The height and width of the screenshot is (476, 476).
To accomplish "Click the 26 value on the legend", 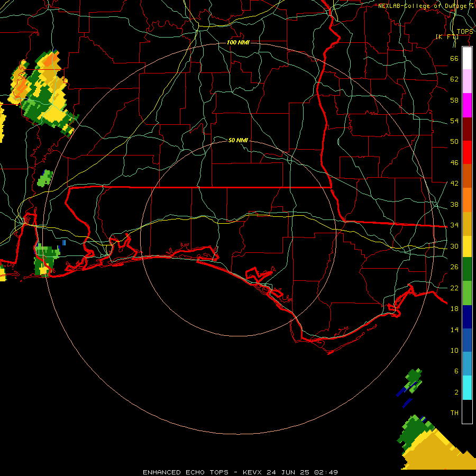I will 454,267.
